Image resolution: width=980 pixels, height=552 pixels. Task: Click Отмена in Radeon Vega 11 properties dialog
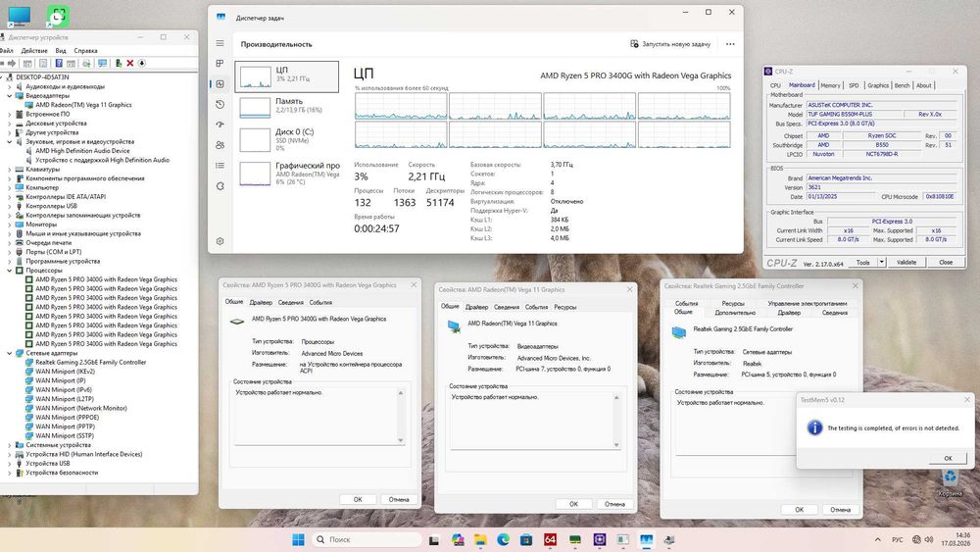tap(614, 504)
